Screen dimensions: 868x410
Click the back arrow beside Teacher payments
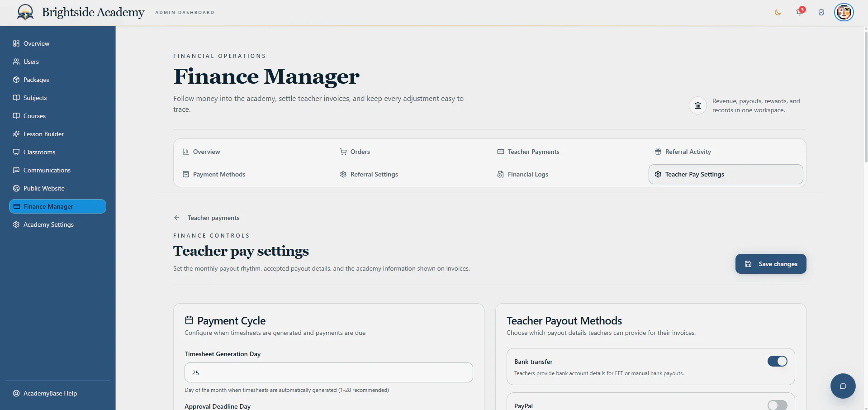click(x=177, y=218)
